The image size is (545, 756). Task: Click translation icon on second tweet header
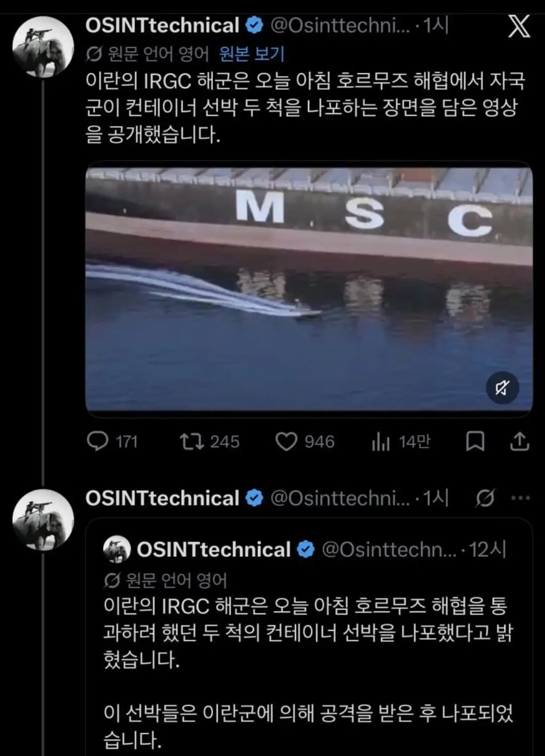[x=485, y=498]
